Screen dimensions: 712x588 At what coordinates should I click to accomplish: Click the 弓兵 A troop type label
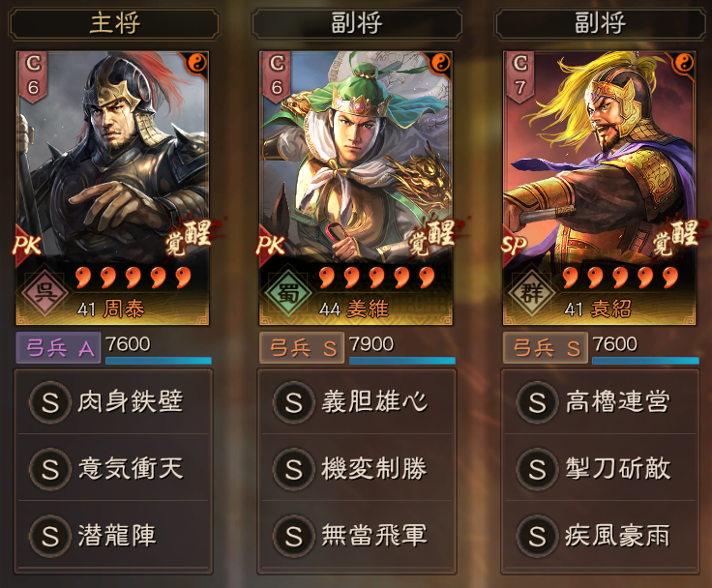tap(59, 348)
